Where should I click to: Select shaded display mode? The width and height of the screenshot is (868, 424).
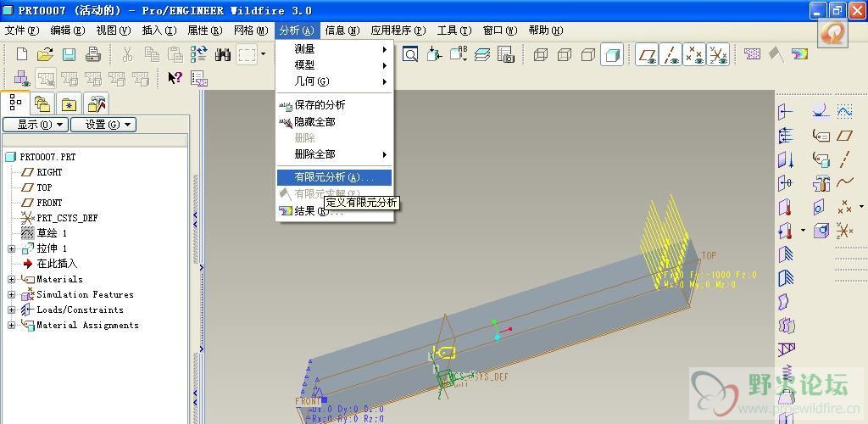[612, 54]
